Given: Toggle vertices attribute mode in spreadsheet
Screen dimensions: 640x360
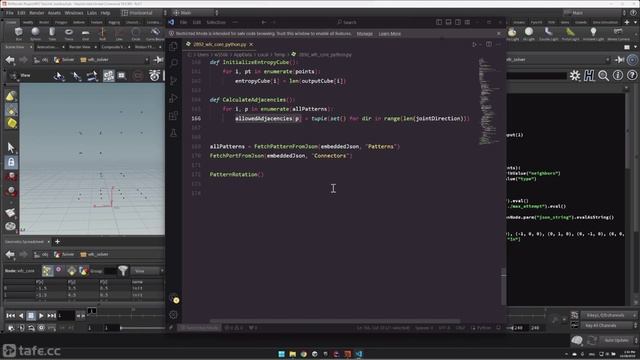Looking at the screenshot, I should pyautogui.click(x=59, y=271).
